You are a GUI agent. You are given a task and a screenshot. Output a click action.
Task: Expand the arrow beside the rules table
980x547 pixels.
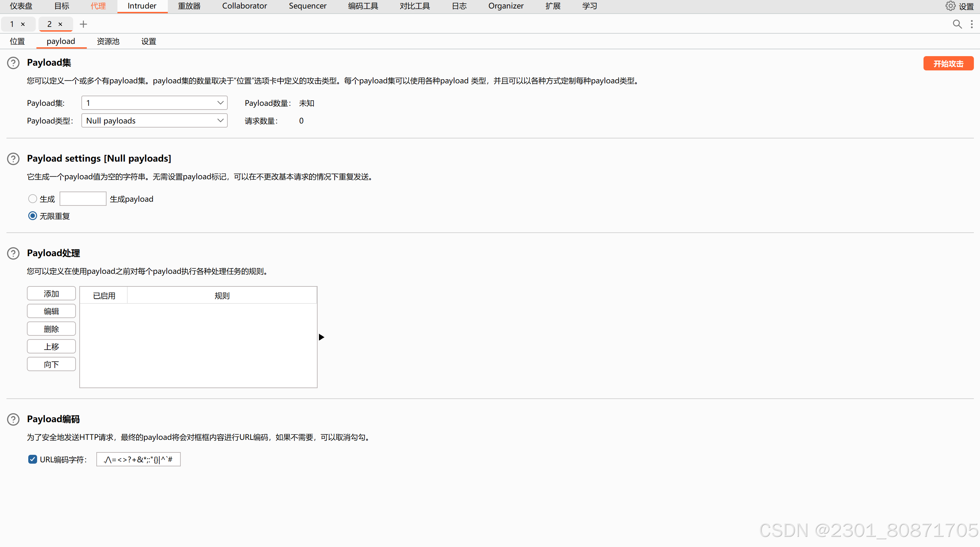321,337
